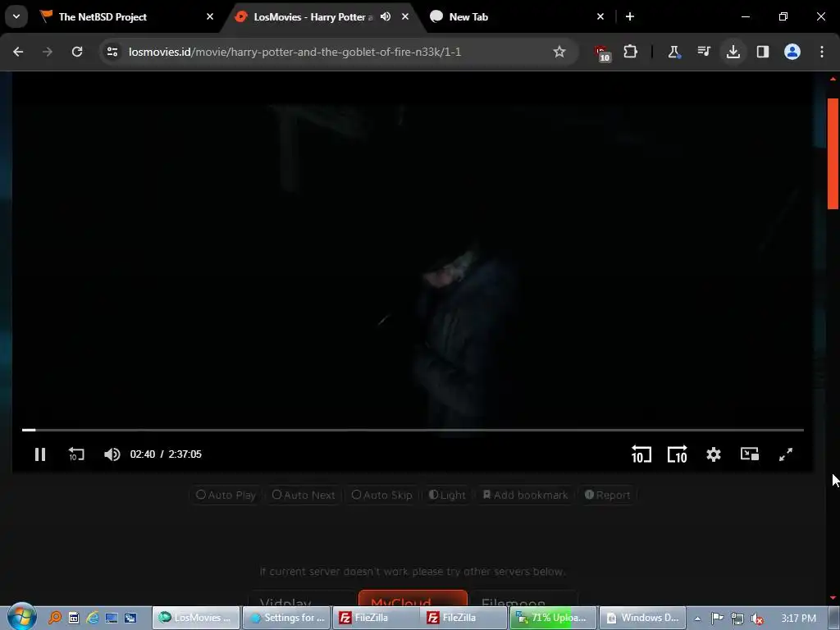This screenshot has width=840, height=630.
Task: Show Chrome downloads
Action: pos(733,52)
